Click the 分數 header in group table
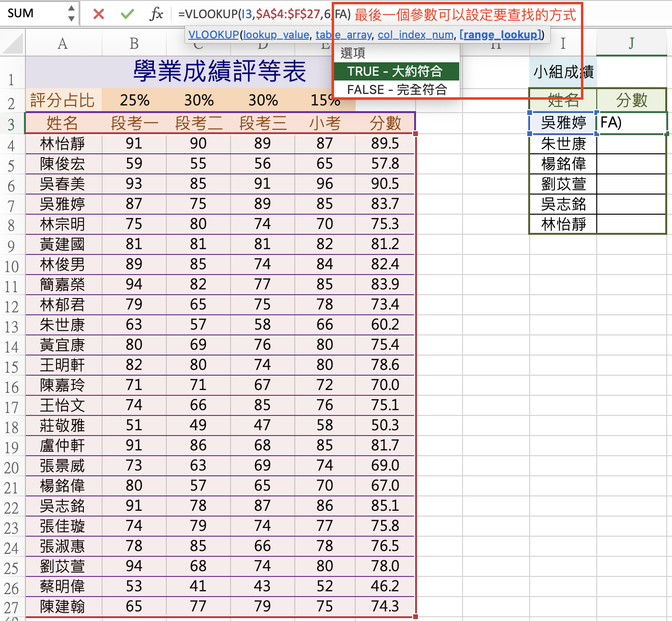672x621 pixels. point(631,100)
